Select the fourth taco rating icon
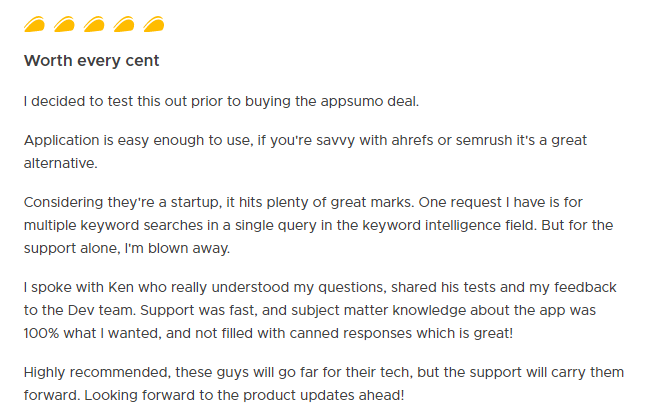Image resolution: width=664 pixels, height=417 pixels. (x=124, y=24)
